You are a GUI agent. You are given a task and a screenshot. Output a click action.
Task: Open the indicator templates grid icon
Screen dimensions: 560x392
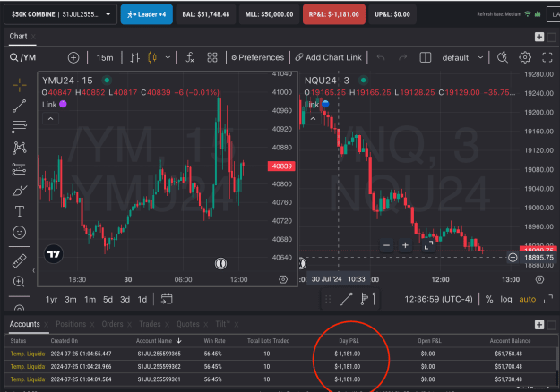point(212,57)
